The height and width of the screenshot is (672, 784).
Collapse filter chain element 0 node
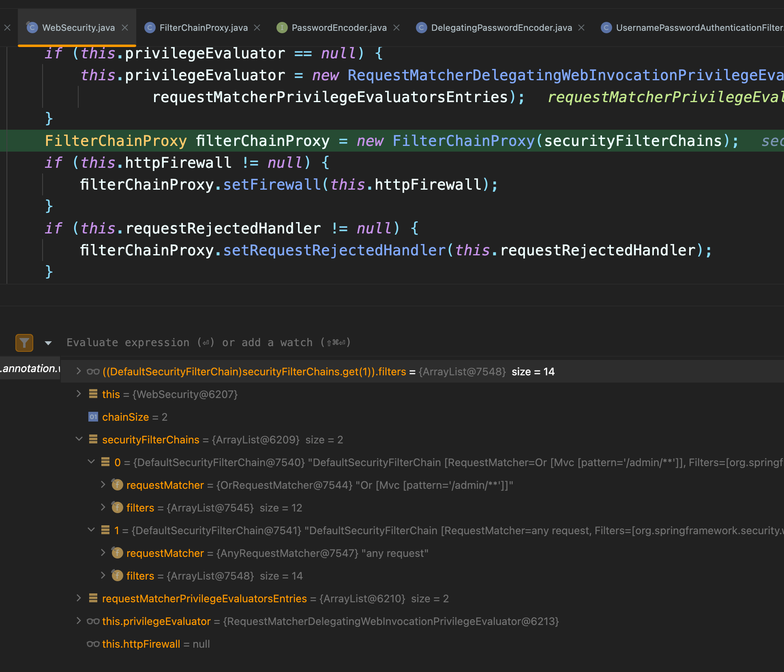tap(91, 462)
